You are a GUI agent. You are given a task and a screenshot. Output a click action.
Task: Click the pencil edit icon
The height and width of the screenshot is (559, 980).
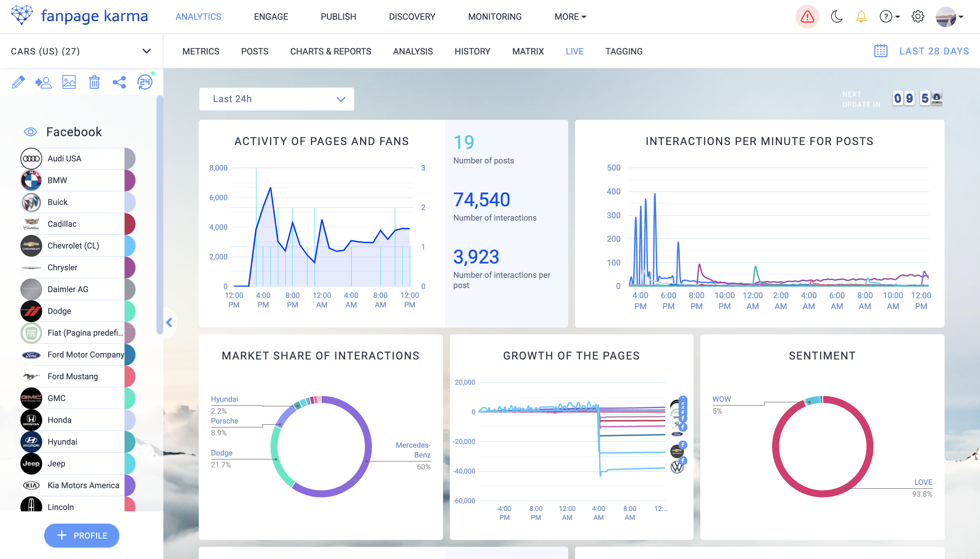[x=18, y=82]
